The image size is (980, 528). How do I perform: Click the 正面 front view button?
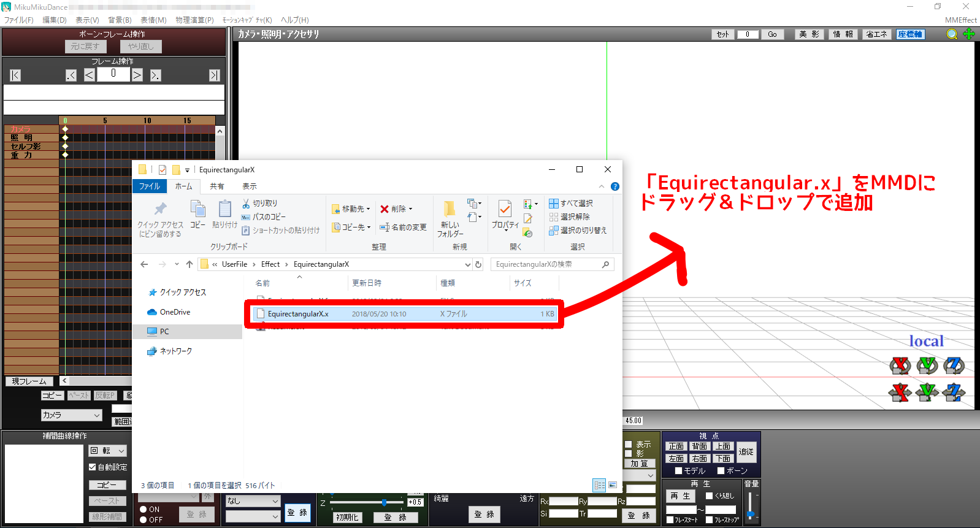pos(676,446)
